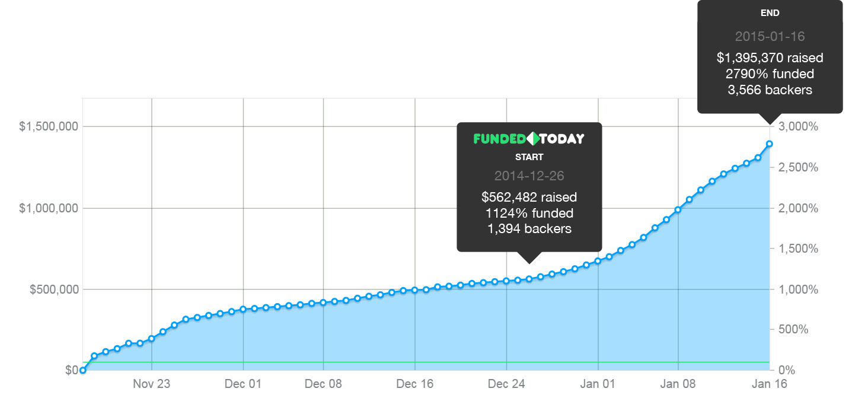Viewport: 868px width, 417px height.
Task: Select the "$562,482 raised" text
Action: 529,197
